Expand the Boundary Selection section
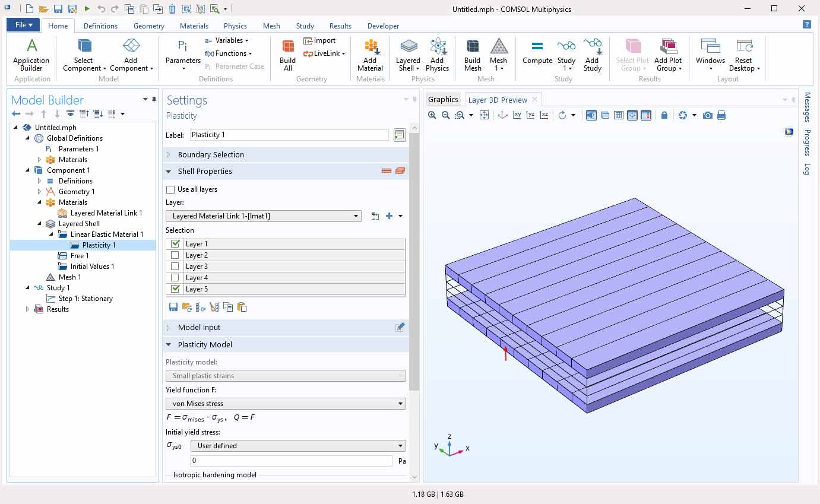The height and width of the screenshot is (504, 820). tap(211, 154)
